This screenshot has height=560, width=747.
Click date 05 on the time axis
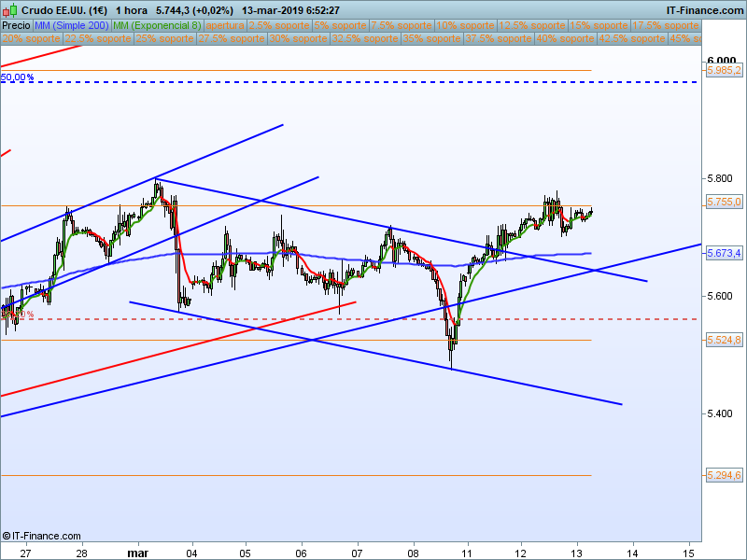click(x=246, y=553)
